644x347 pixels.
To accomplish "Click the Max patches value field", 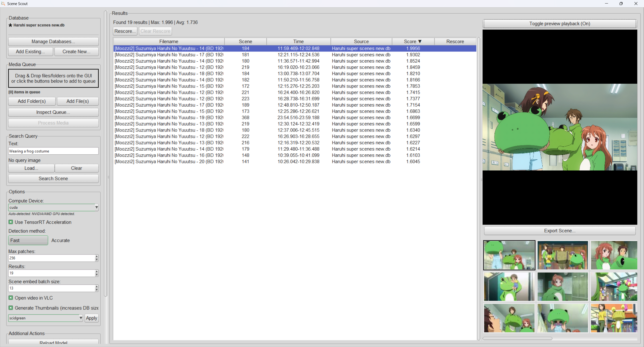I will (52, 258).
